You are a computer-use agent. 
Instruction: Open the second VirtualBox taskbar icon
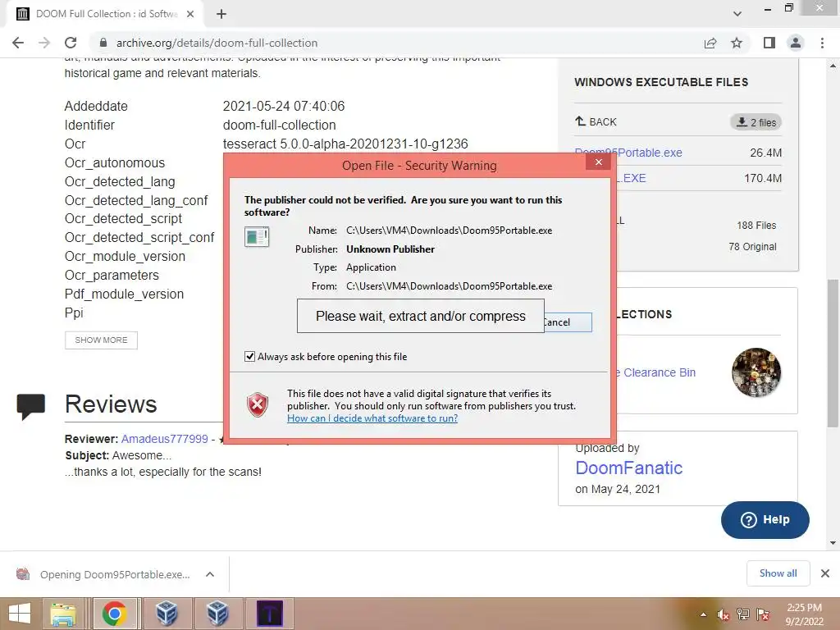pos(217,614)
